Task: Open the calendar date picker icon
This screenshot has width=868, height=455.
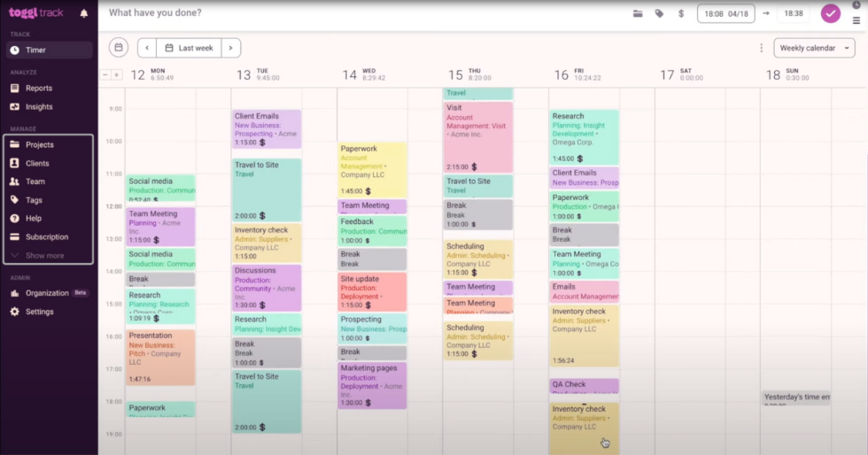Action: tap(119, 48)
